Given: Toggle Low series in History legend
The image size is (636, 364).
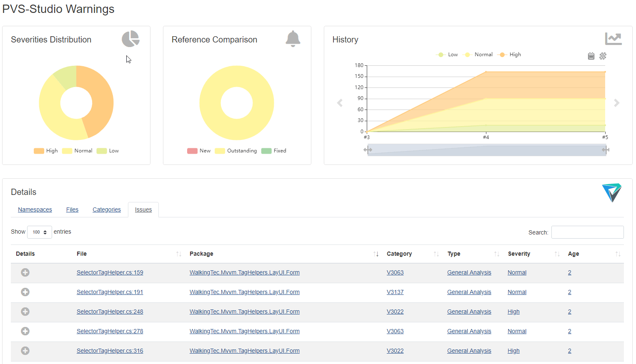Looking at the screenshot, I should pos(447,55).
